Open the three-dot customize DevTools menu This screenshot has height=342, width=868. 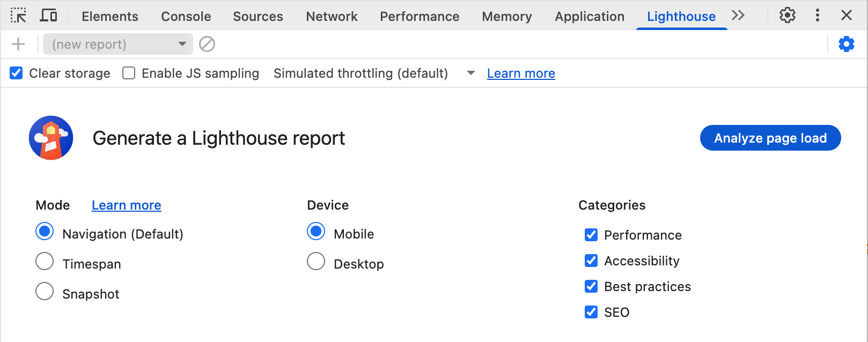(x=817, y=16)
